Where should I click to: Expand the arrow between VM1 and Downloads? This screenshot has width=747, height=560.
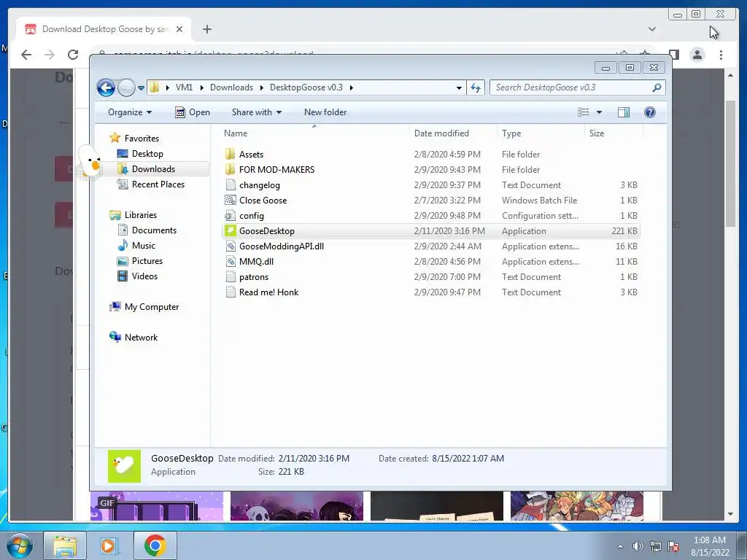point(201,87)
